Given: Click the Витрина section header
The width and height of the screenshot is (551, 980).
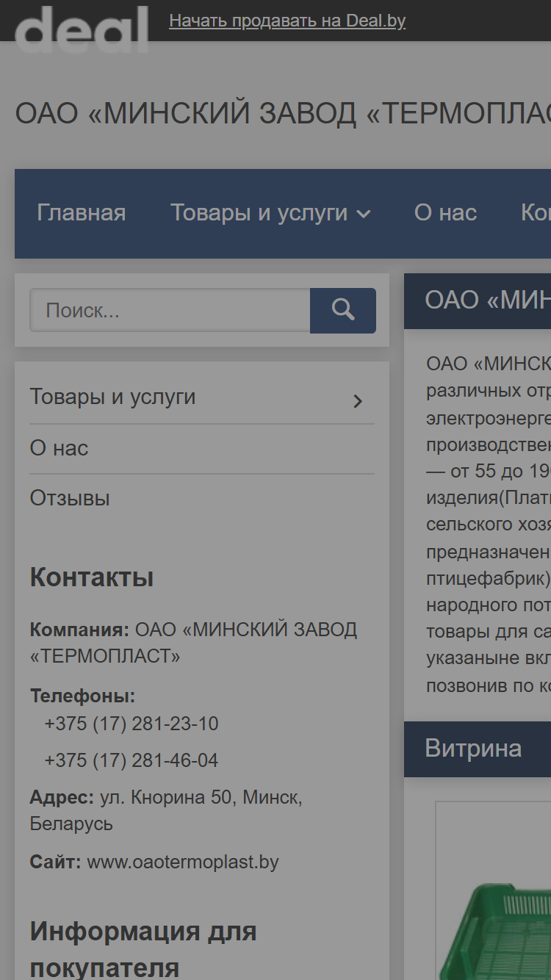Looking at the screenshot, I should coord(478,749).
